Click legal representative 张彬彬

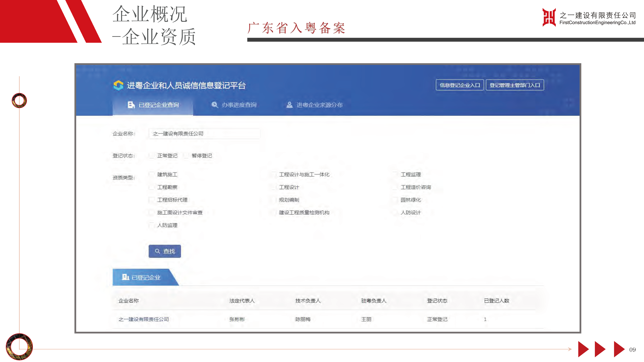coord(237,319)
